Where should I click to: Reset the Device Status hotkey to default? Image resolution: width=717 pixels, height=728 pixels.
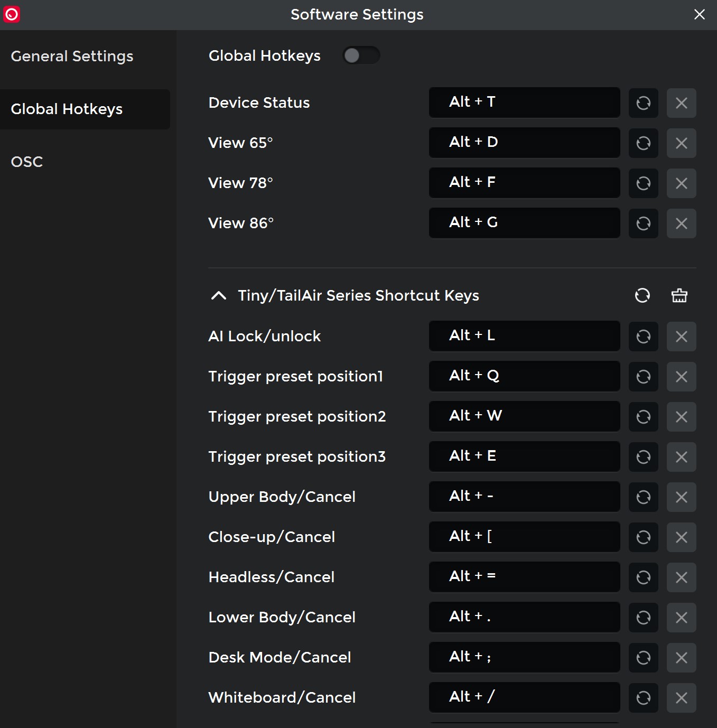[643, 103]
